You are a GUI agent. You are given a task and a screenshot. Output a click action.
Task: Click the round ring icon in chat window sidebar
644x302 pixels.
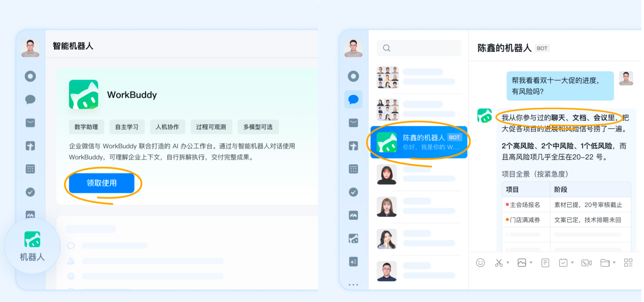coord(354,76)
